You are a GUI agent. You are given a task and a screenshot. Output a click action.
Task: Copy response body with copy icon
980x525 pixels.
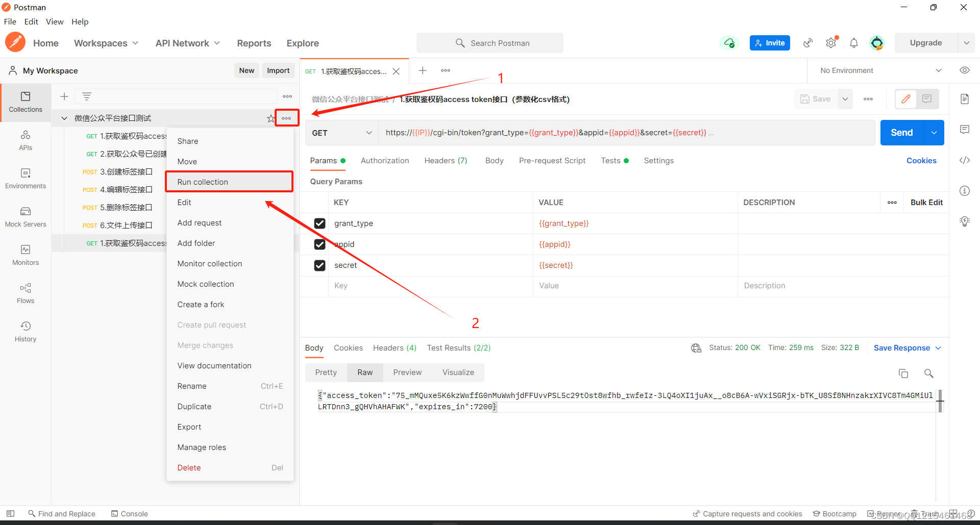pos(903,373)
